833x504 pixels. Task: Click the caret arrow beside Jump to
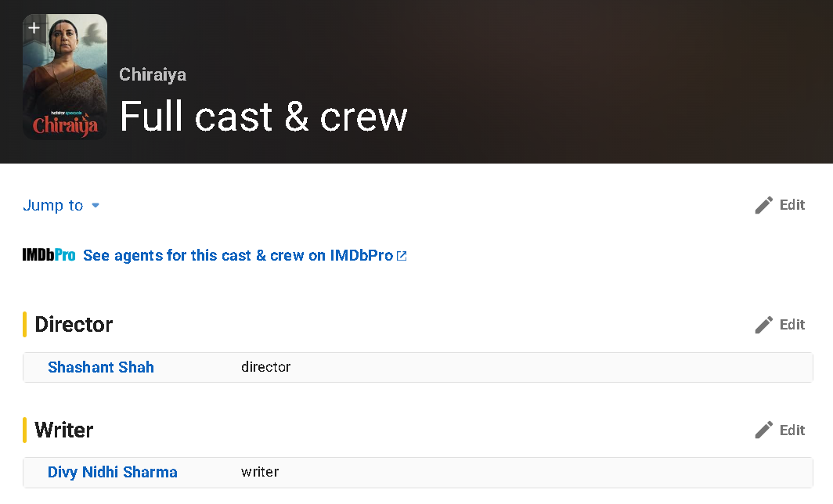click(x=96, y=206)
